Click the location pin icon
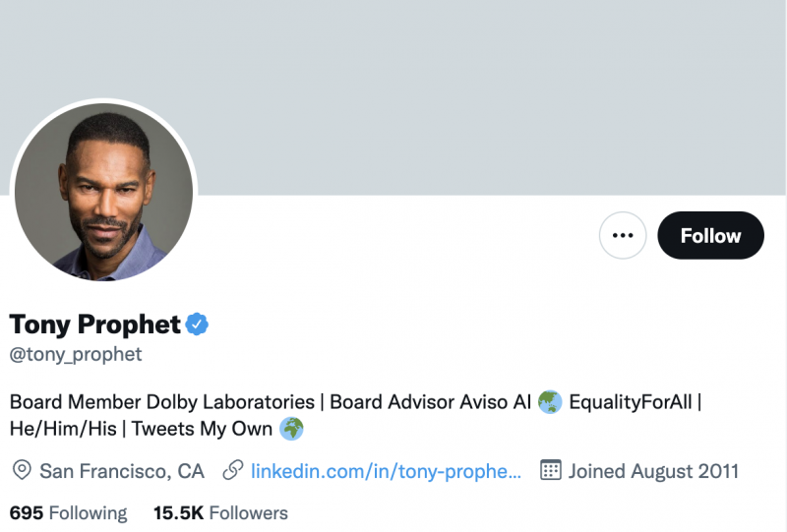 (x=21, y=471)
